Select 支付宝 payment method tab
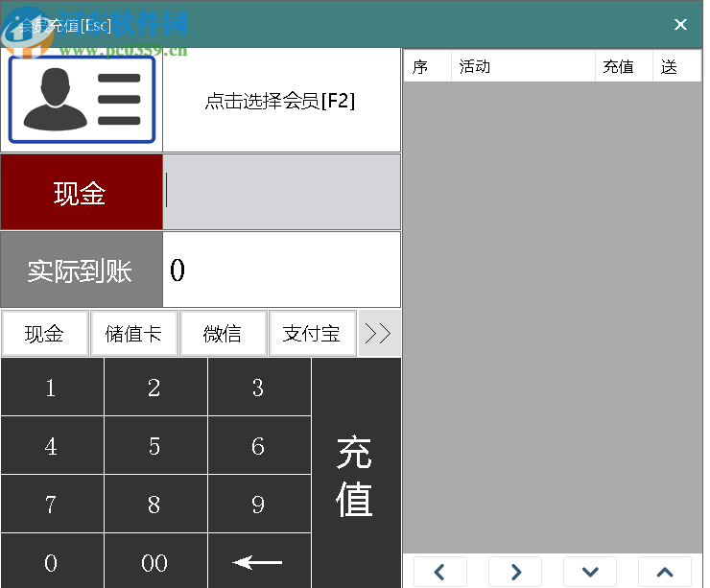Screen dimensions: 710x588 312,334
